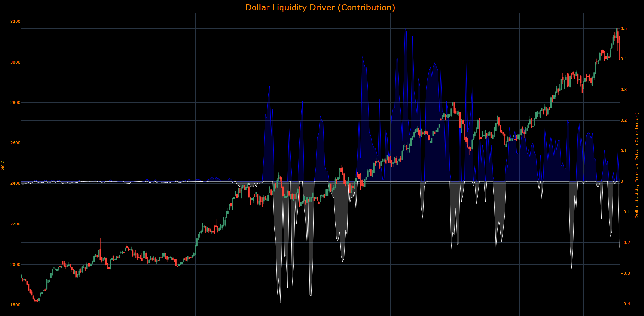Click the 3200 tick on the Gold axis
The height and width of the screenshot is (316, 644).
[15, 22]
